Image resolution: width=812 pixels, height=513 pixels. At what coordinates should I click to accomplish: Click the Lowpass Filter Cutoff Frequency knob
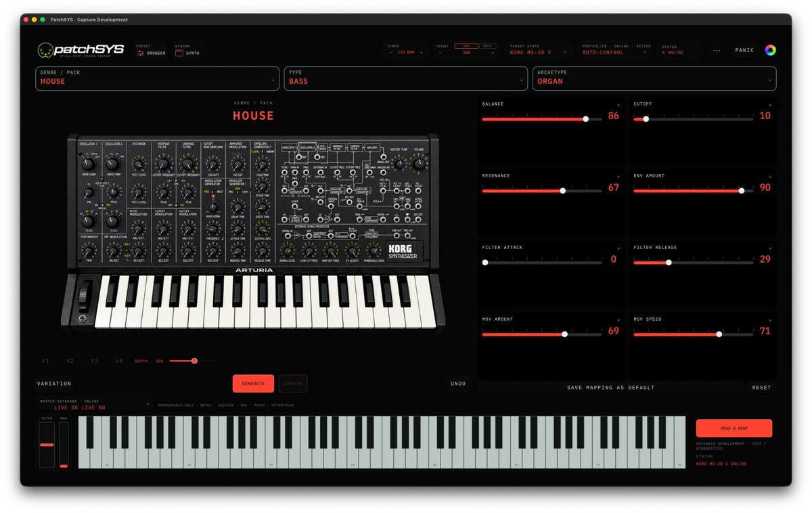pyautogui.click(x=187, y=164)
